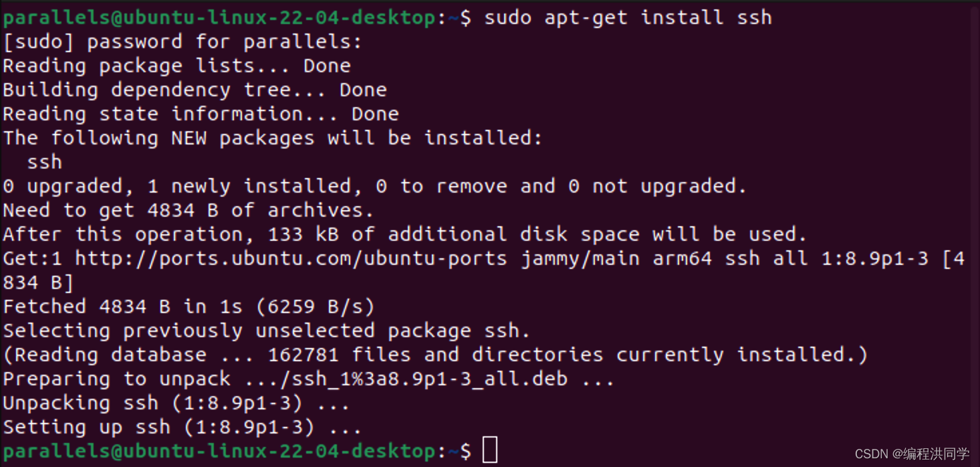Click the 'Unpacking ssh (1:8.9p1-3)' line
Screen dimensions: 980x467
click(x=176, y=403)
